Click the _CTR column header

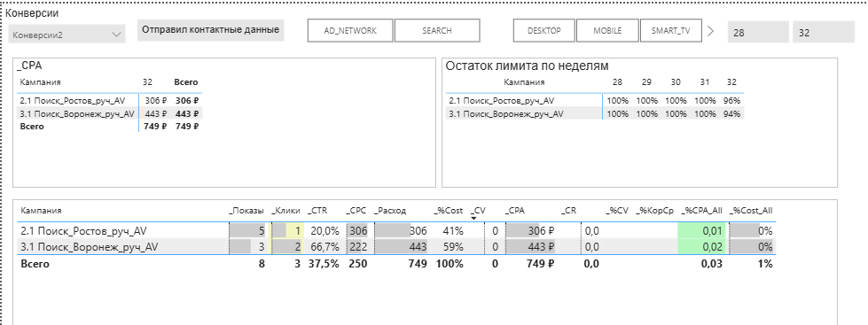point(317,211)
